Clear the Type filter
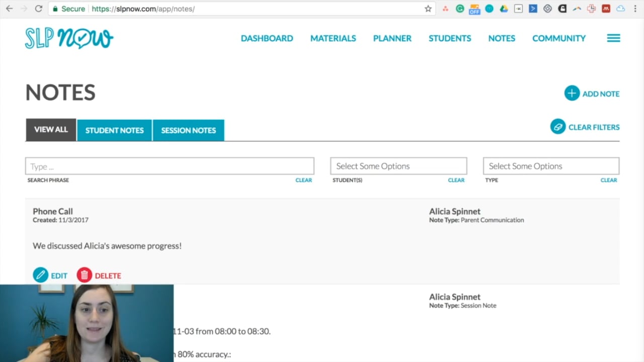Image resolution: width=644 pixels, height=362 pixels. coord(609,180)
